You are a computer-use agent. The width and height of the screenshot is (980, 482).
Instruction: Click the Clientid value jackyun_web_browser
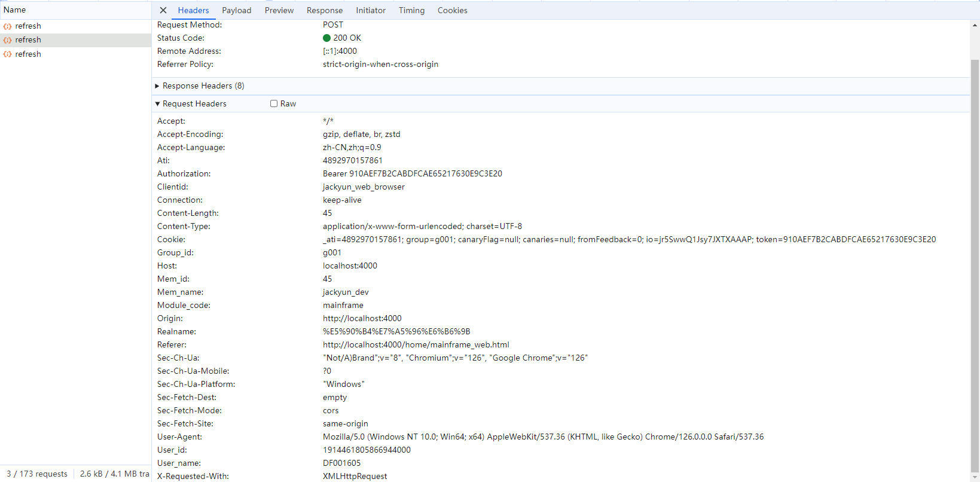364,187
